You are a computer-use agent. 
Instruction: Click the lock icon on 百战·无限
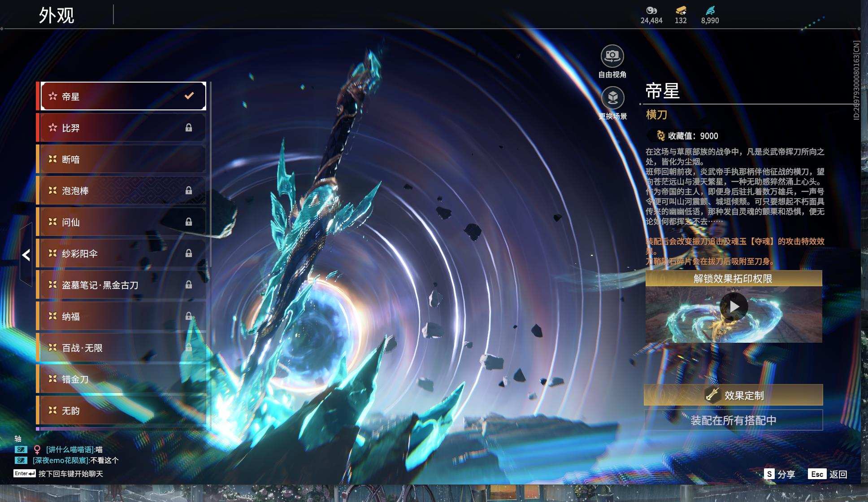click(189, 348)
